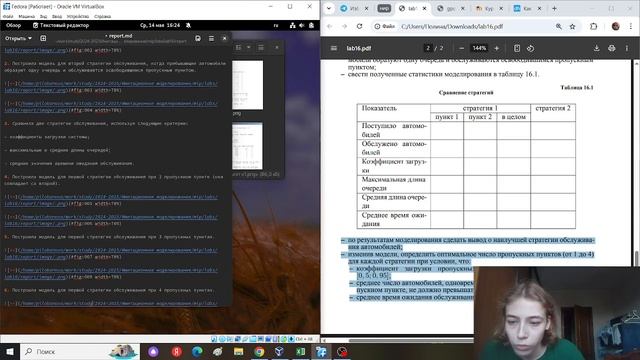The height and width of the screenshot is (360, 640).
Task: Open Устройства menu in VirtualBox
Action: (78, 17)
